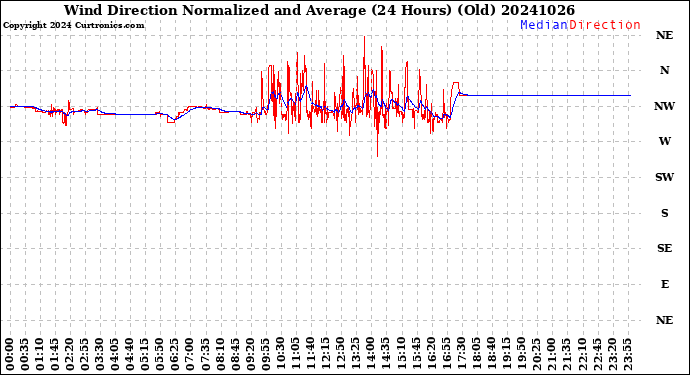Click the '03:30' time label

(x=100, y=354)
